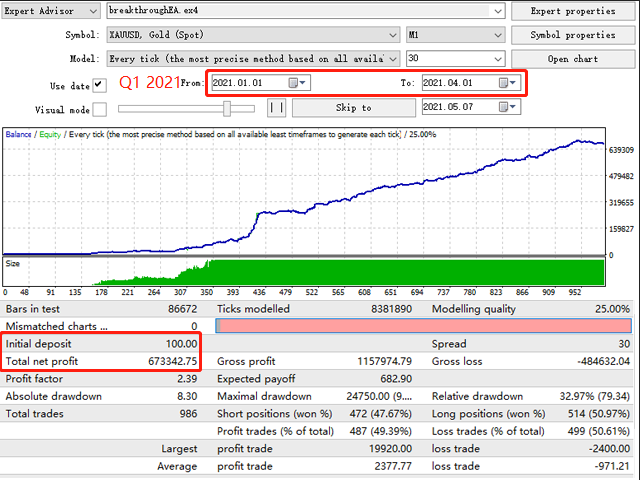Open the Every tick model dropdown

(x=253, y=59)
